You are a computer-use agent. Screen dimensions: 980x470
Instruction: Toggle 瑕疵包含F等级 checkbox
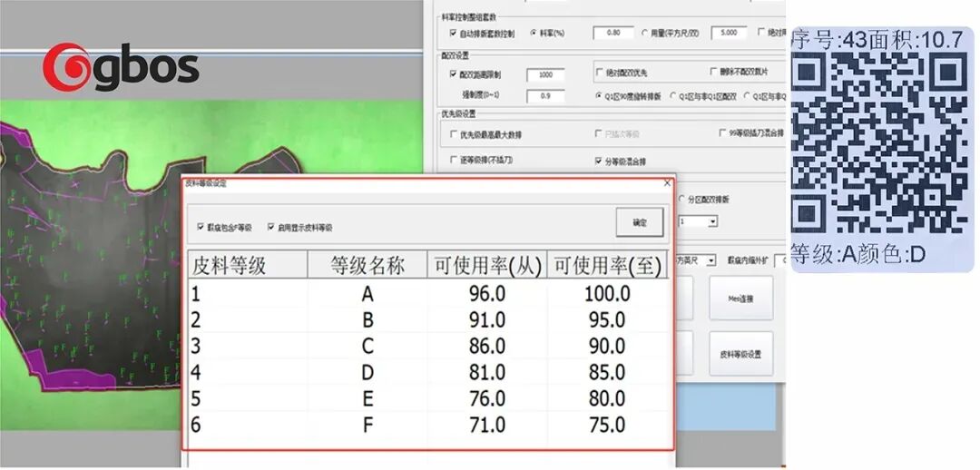click(201, 227)
